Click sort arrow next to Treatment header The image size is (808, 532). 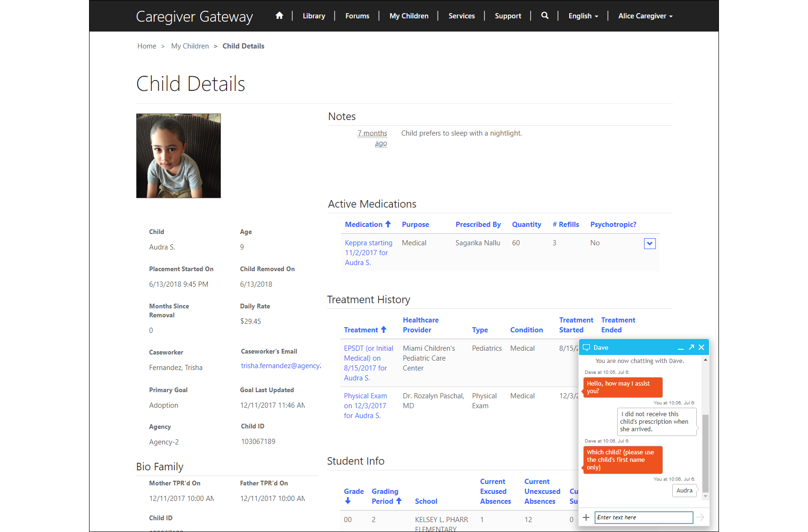coord(384,330)
